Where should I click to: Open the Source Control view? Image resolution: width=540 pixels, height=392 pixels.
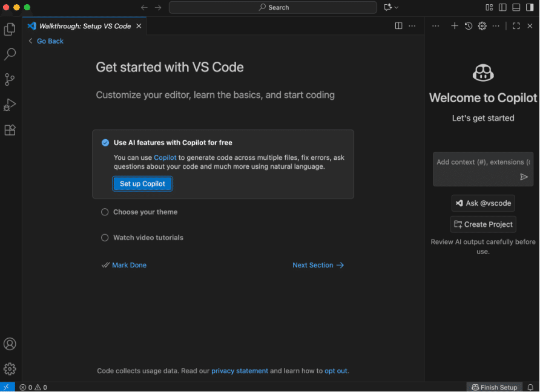(10, 80)
